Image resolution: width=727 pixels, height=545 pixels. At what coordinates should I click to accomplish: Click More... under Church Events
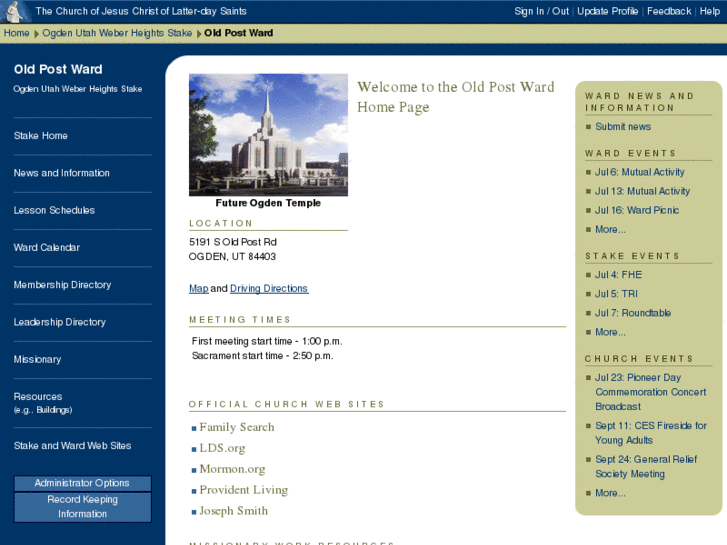[x=610, y=493]
